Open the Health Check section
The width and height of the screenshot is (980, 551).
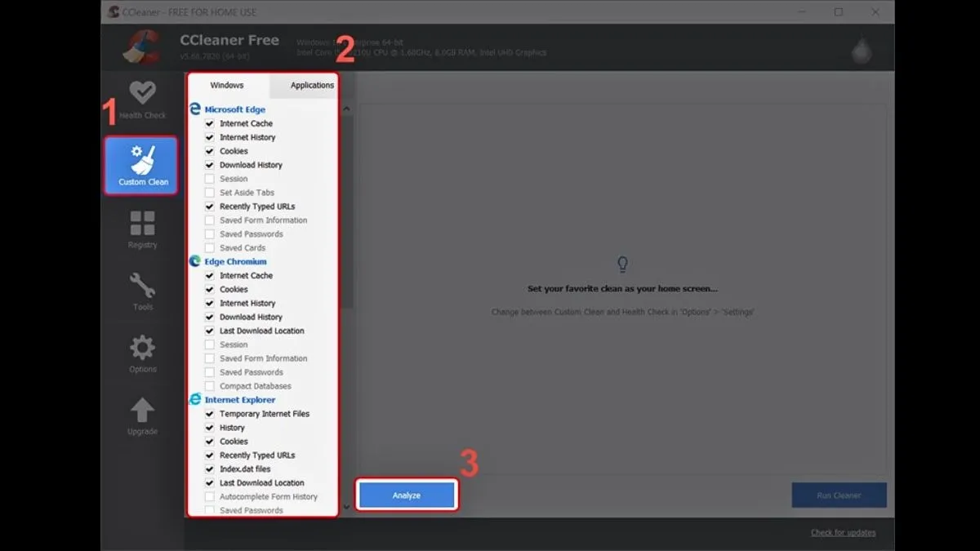pos(142,100)
